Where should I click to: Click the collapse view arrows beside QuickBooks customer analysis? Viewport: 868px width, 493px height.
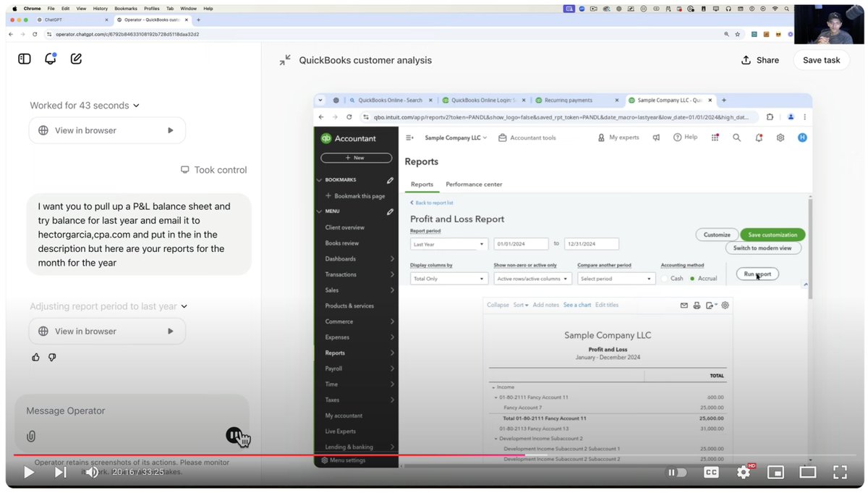click(285, 60)
